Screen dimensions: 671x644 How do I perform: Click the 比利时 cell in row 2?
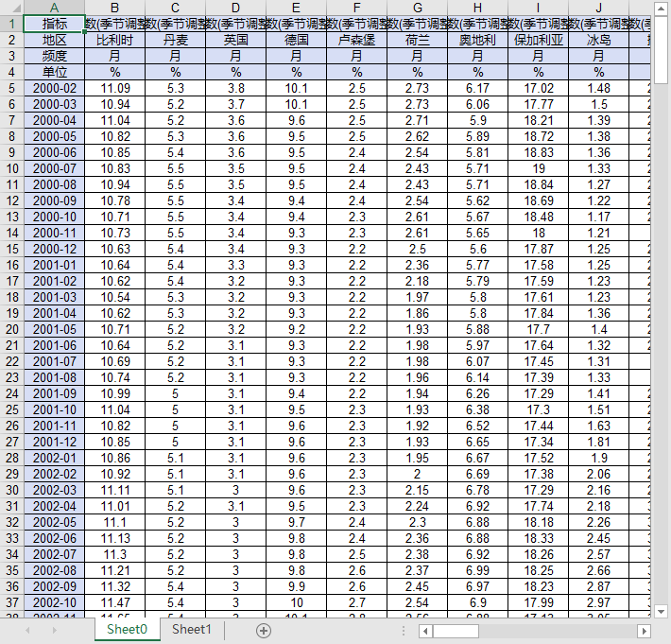coord(114,41)
